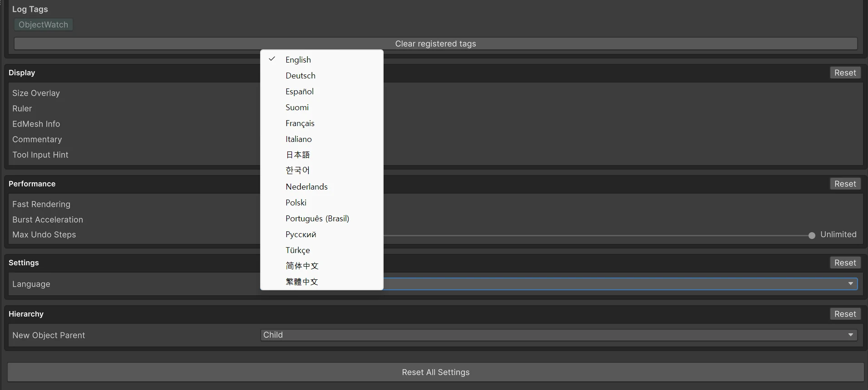Screen dimensions: 868x390
Task: Choose Deutsch from the language menu
Action: tap(322, 76)
